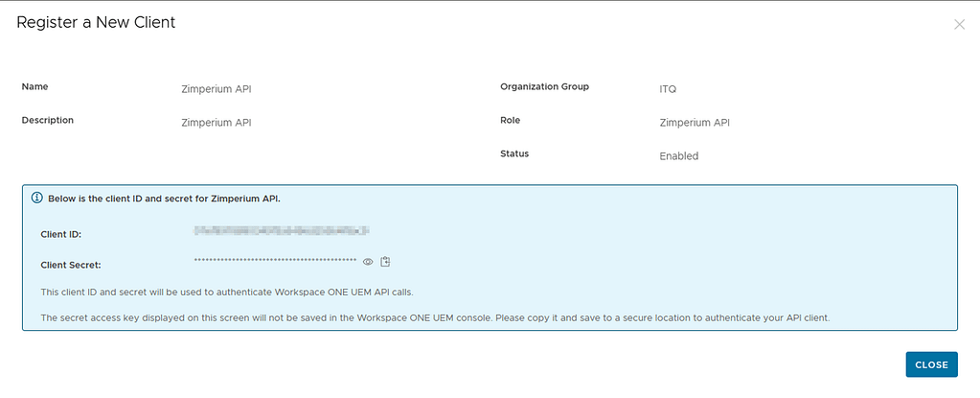Click the Description label
Screen dimensions: 980x398
tap(48, 120)
